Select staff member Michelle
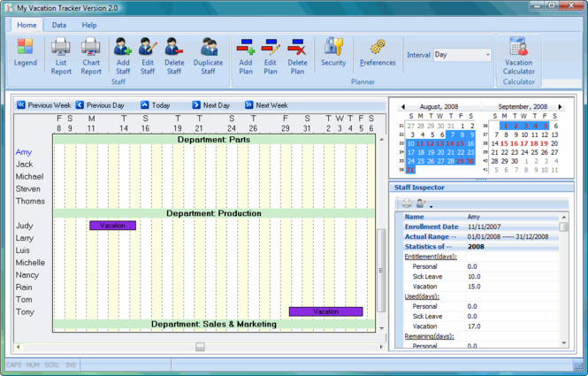The image size is (588, 376). click(x=30, y=263)
